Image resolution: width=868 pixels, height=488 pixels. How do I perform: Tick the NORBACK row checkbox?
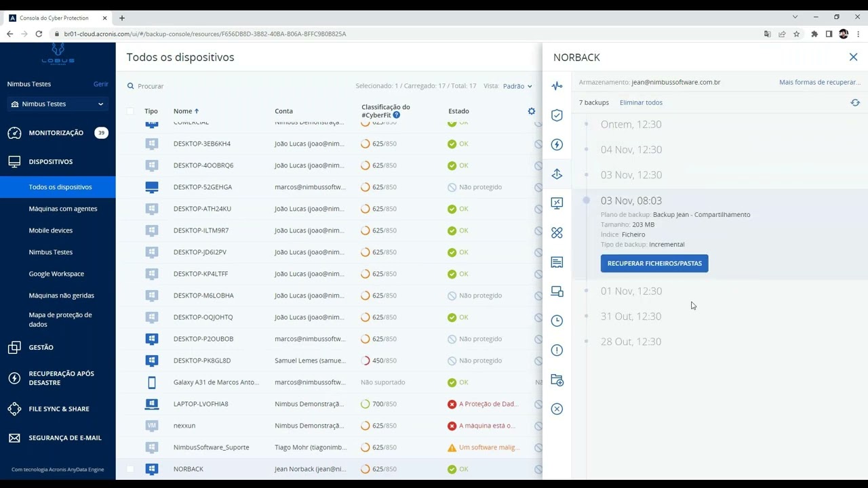(130, 469)
